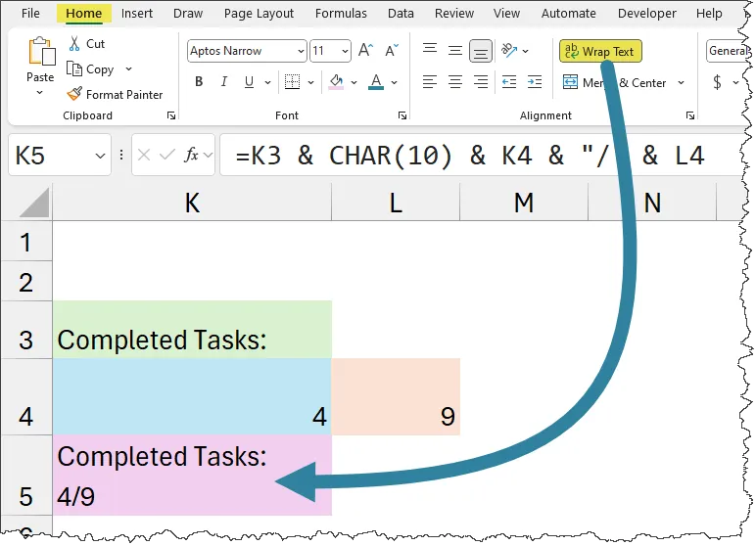Select Middle Align in the Alignment group
Image resolution: width=756 pixels, height=546 pixels.
click(455, 50)
